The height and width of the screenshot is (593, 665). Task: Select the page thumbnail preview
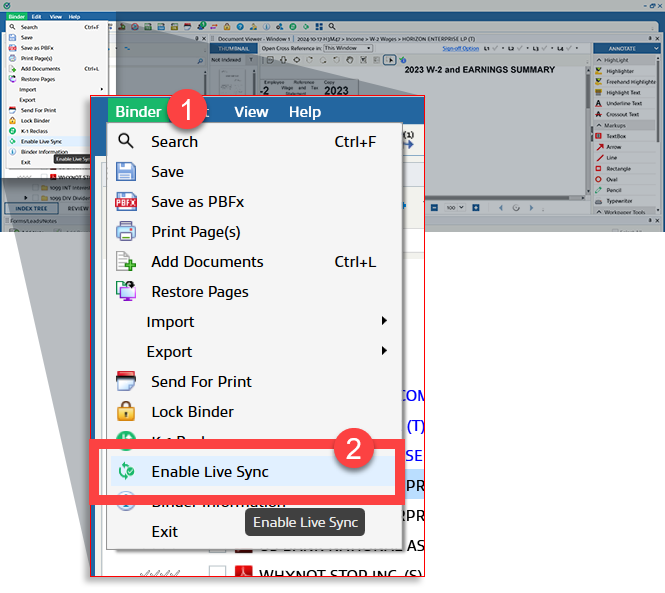coord(232,83)
